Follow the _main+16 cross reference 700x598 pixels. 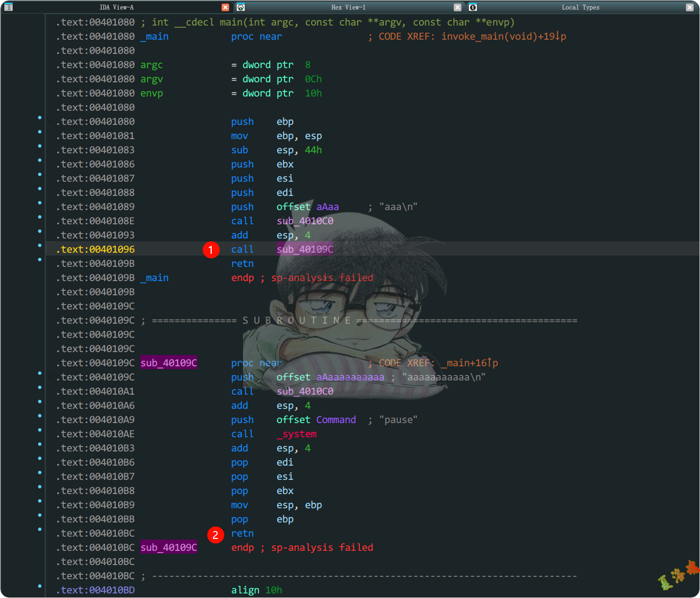click(472, 363)
